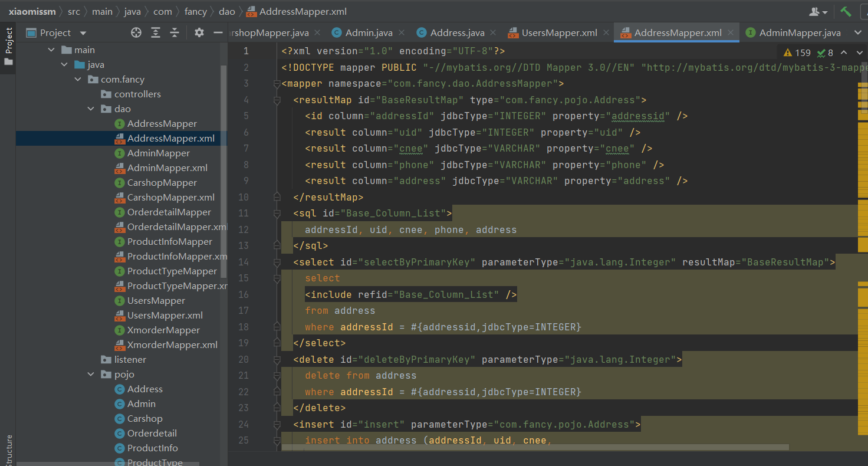This screenshot has height=466, width=868.
Task: Select XmorderMapper.xml in project tree
Action: [x=172, y=345]
